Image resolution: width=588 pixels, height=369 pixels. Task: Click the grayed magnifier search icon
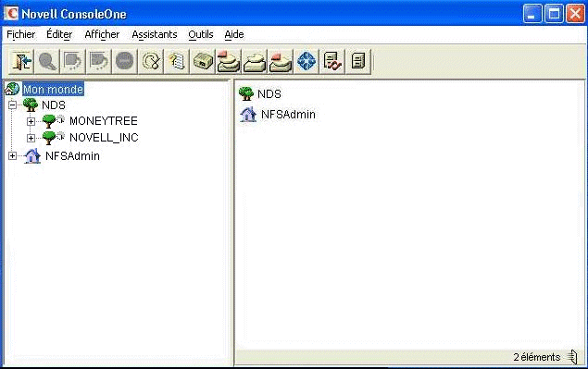click(47, 61)
